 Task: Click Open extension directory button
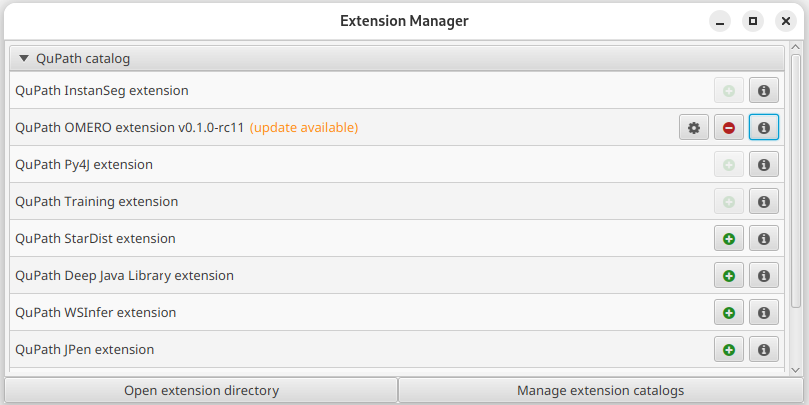[x=201, y=391]
